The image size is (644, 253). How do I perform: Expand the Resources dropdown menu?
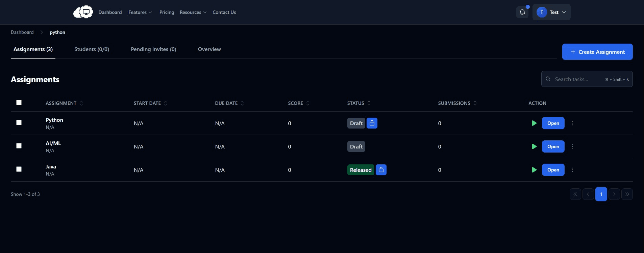[193, 12]
